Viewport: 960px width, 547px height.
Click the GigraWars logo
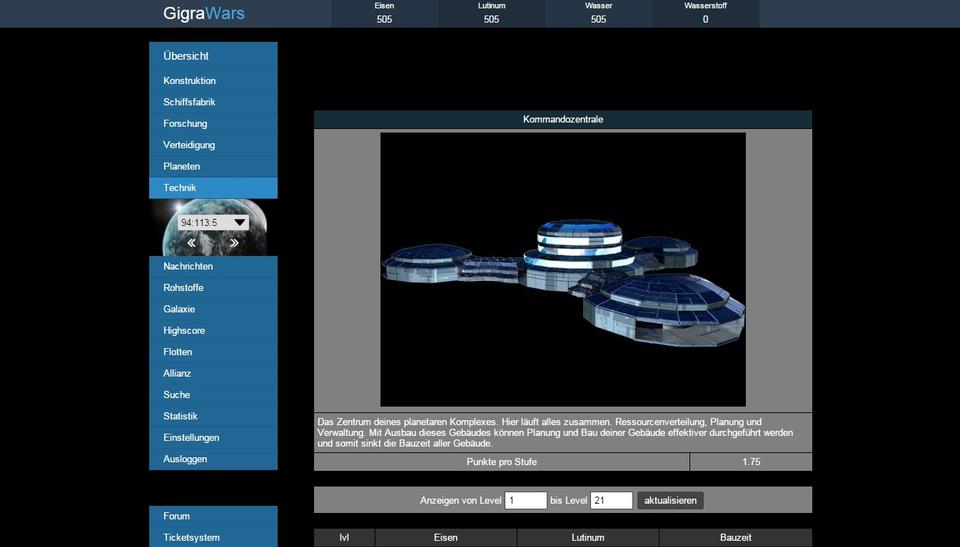(x=204, y=14)
